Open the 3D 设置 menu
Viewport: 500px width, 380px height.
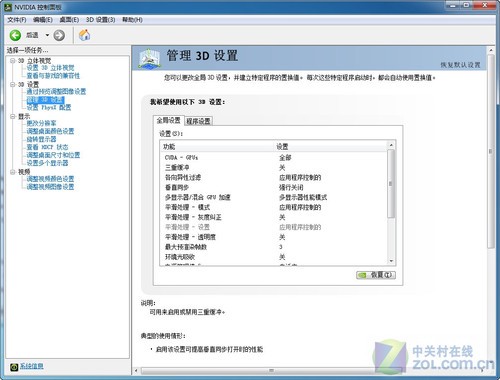[x=100, y=20]
